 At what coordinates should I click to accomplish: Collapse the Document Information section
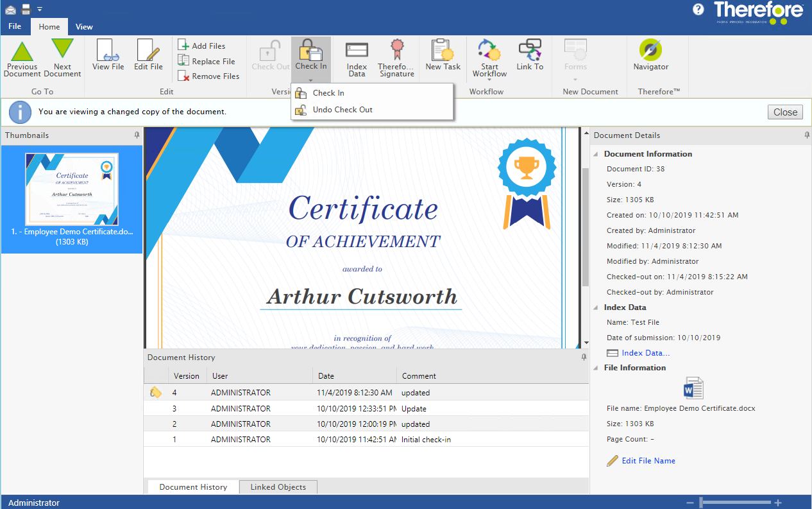point(596,154)
